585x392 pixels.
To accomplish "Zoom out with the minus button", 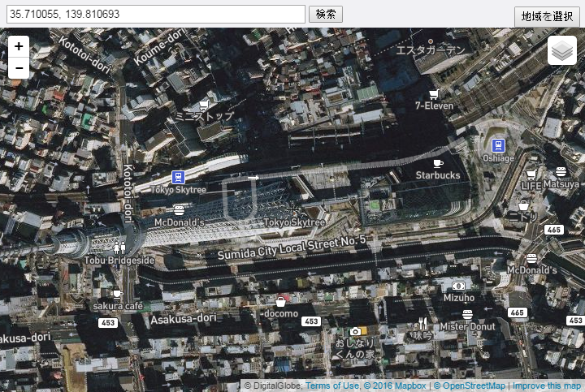I will coord(19,68).
